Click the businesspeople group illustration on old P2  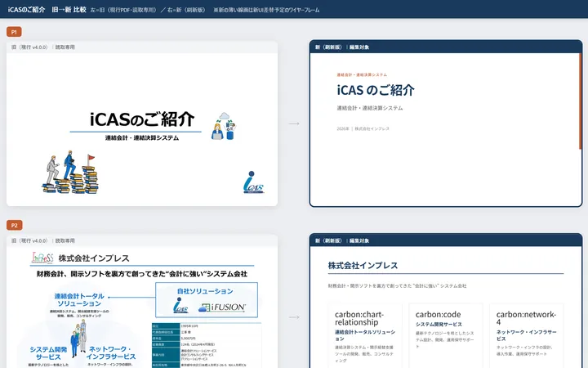tap(78, 338)
